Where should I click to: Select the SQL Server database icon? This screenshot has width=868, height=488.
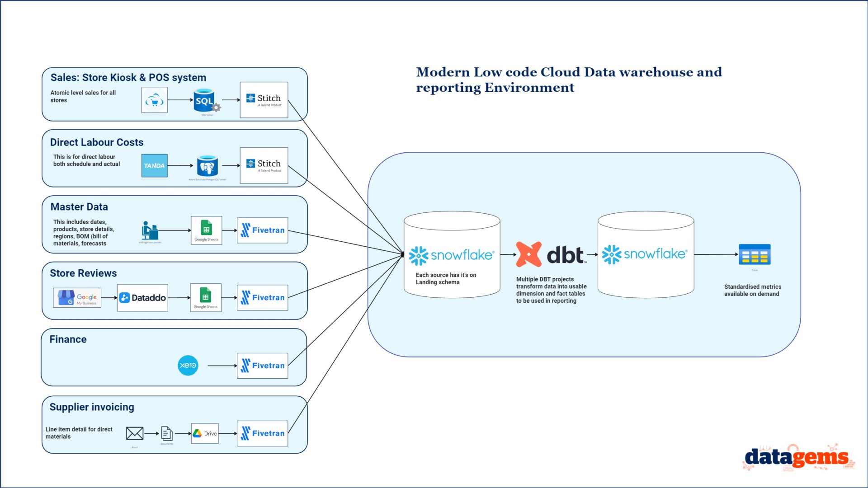tap(207, 101)
